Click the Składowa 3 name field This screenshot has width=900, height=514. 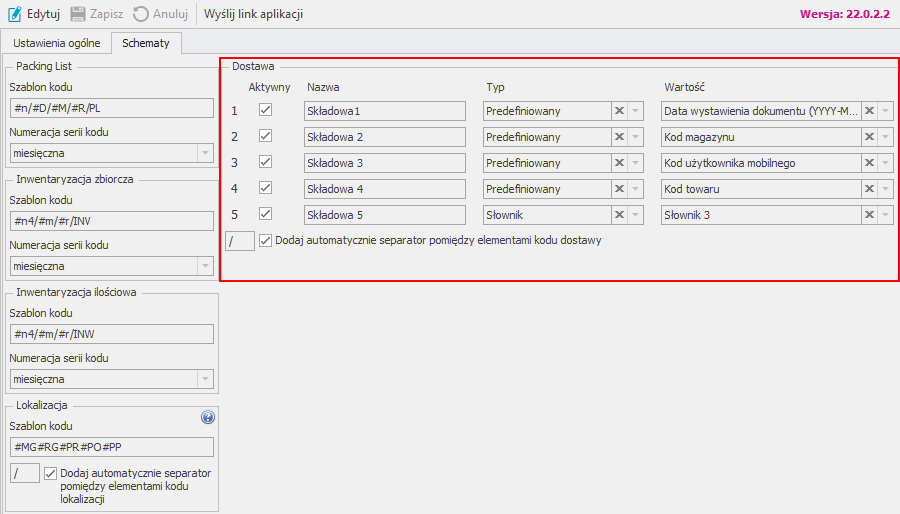[385, 163]
